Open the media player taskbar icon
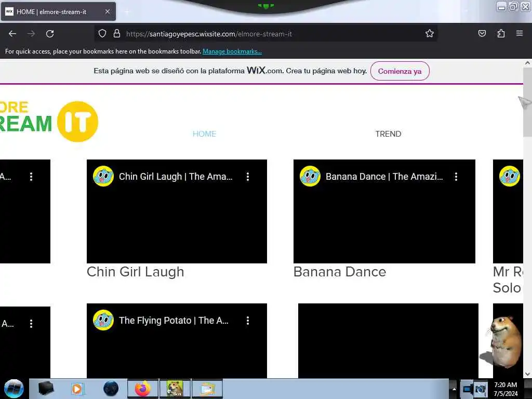Screen dimensions: 532x399 click(77, 389)
